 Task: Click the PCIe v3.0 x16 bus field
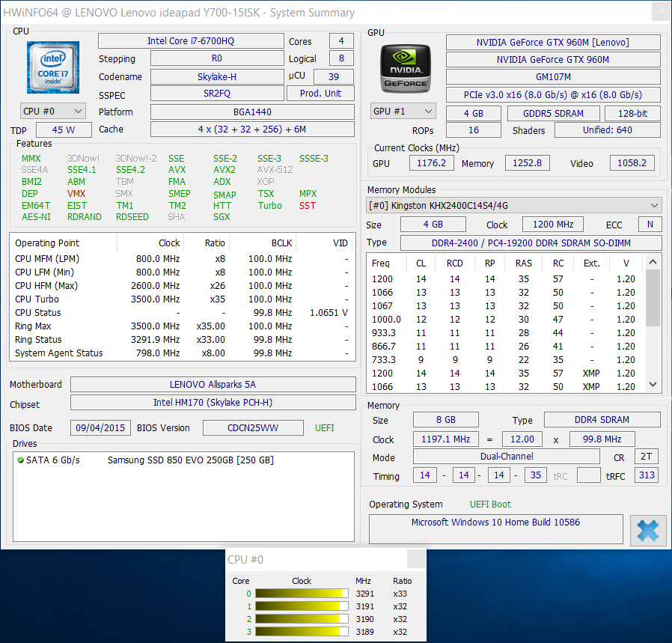553,95
